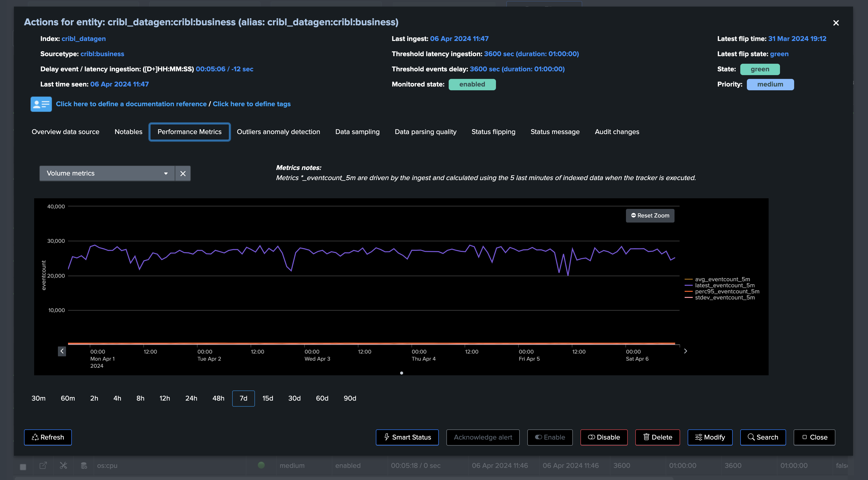Click the green State badge
Screen dimensions: 868x480
click(x=760, y=69)
